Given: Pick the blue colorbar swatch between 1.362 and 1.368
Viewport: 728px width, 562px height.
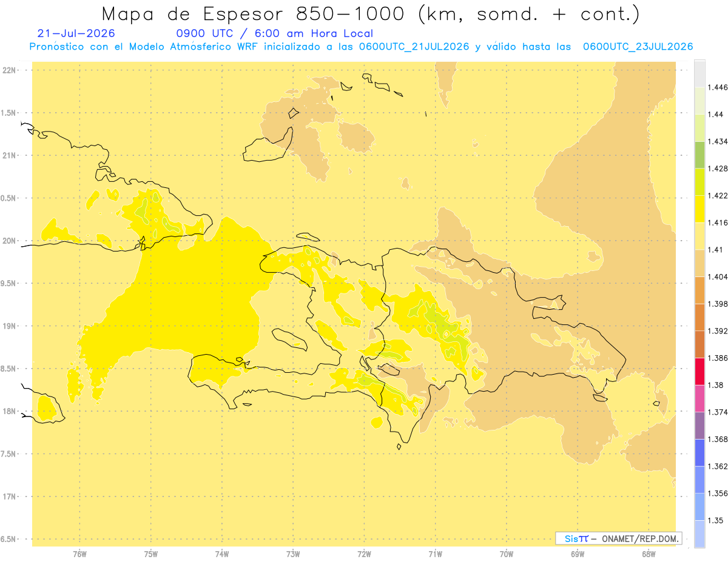Looking at the screenshot, I should (x=699, y=452).
